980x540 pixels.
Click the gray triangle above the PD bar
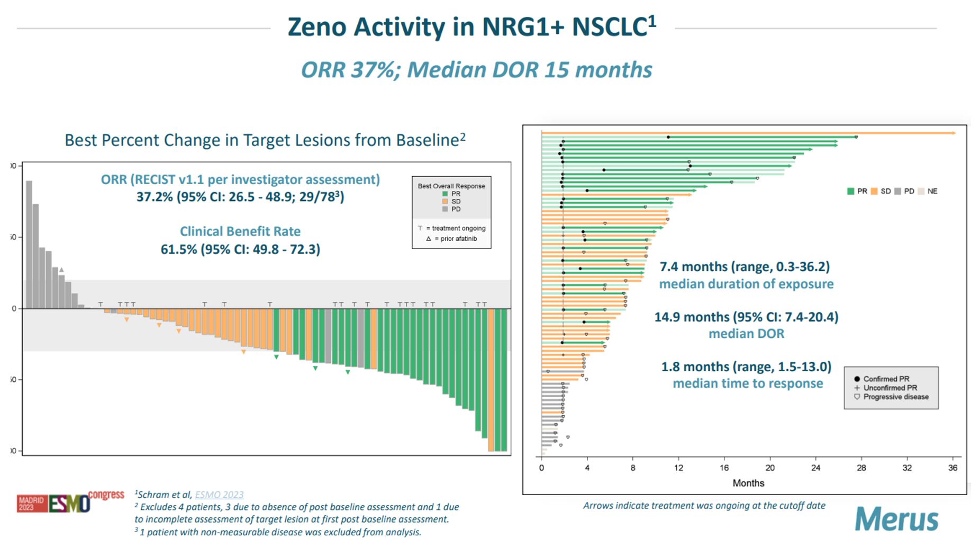point(62,270)
